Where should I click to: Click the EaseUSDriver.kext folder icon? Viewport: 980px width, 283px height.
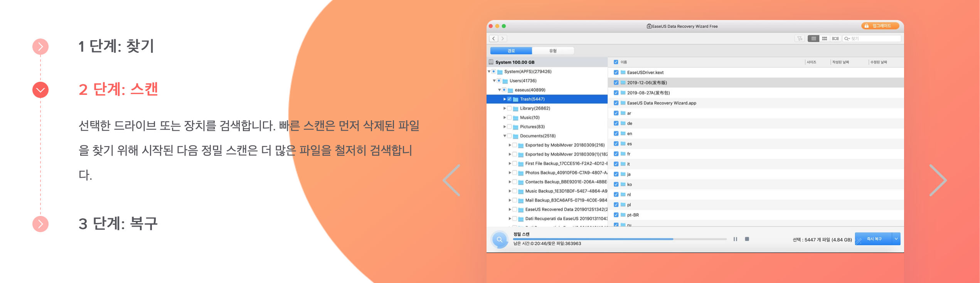pos(623,72)
